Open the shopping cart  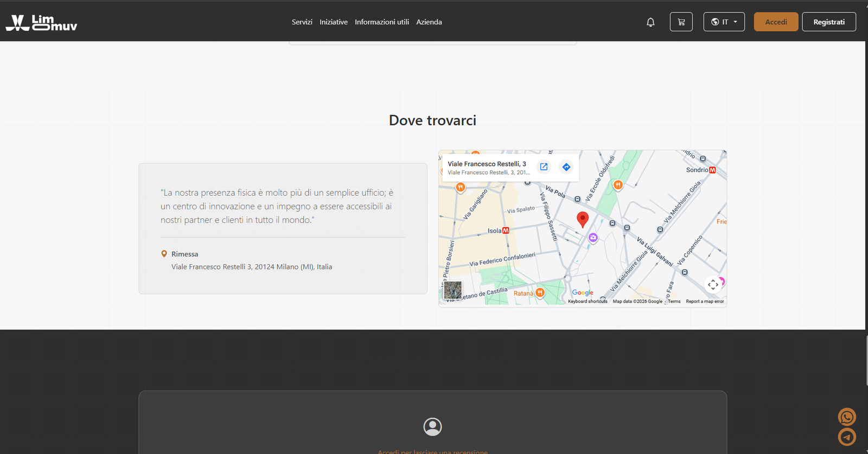click(681, 22)
